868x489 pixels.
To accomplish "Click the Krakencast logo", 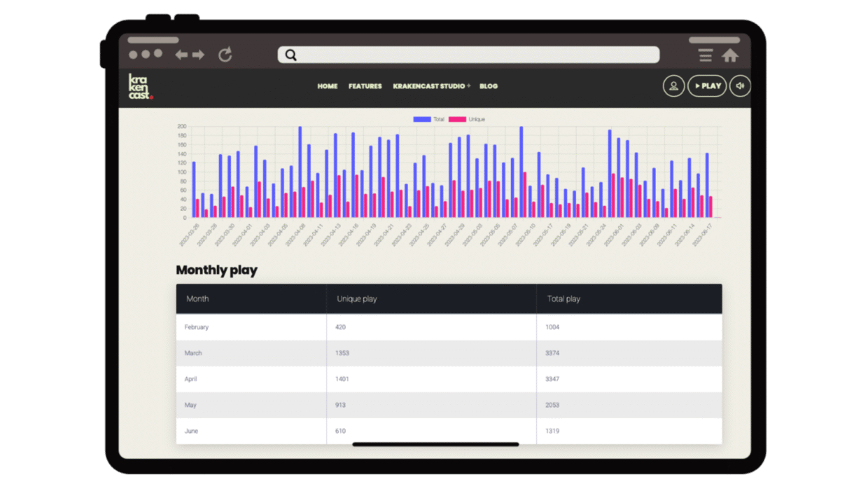I will pyautogui.click(x=139, y=86).
